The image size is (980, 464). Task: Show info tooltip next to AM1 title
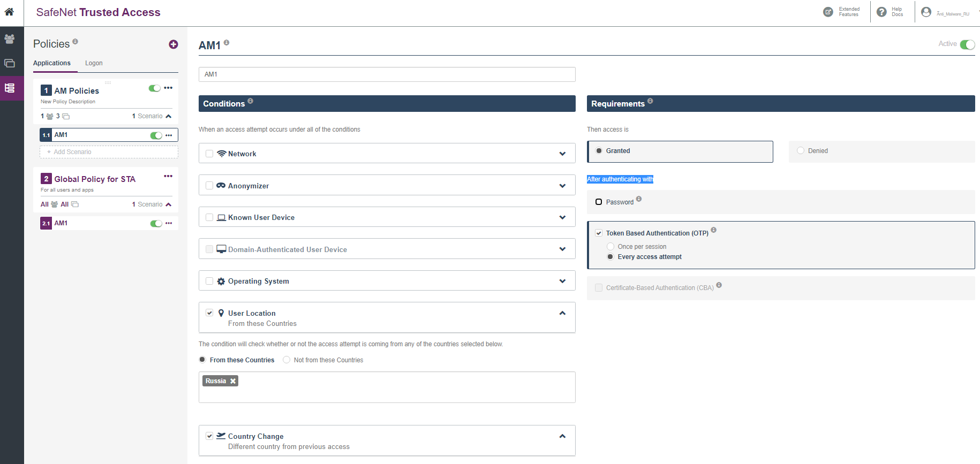[227, 42]
